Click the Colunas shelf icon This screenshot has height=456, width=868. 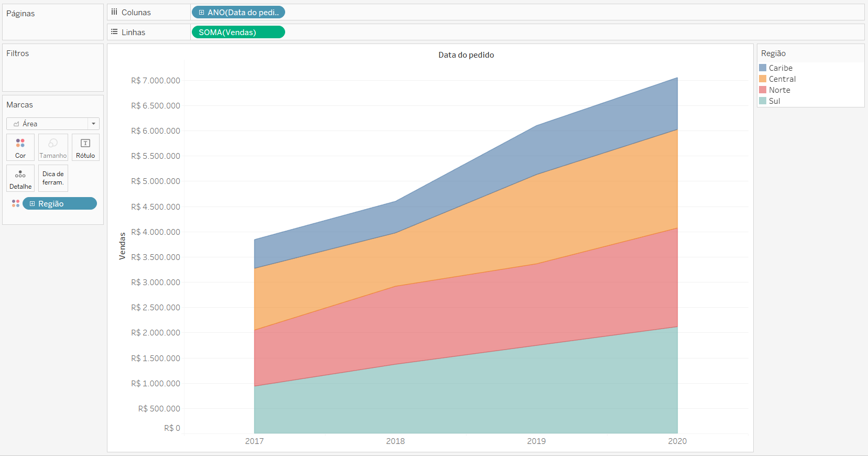114,12
